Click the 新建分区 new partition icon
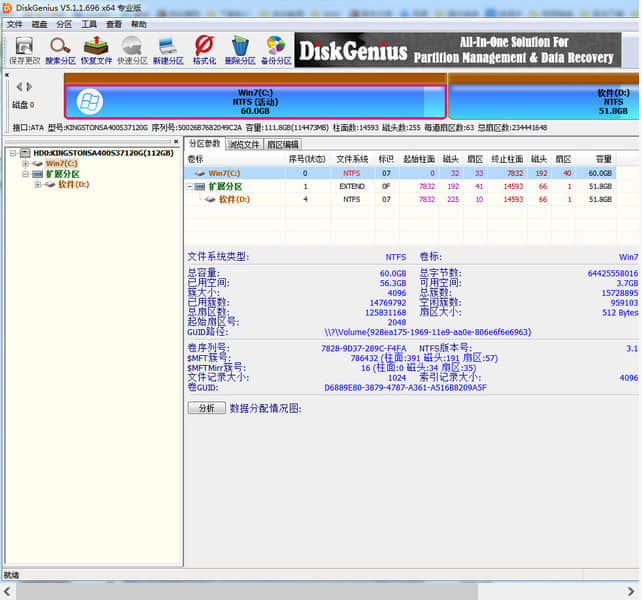This screenshot has height=601, width=642. click(168, 50)
